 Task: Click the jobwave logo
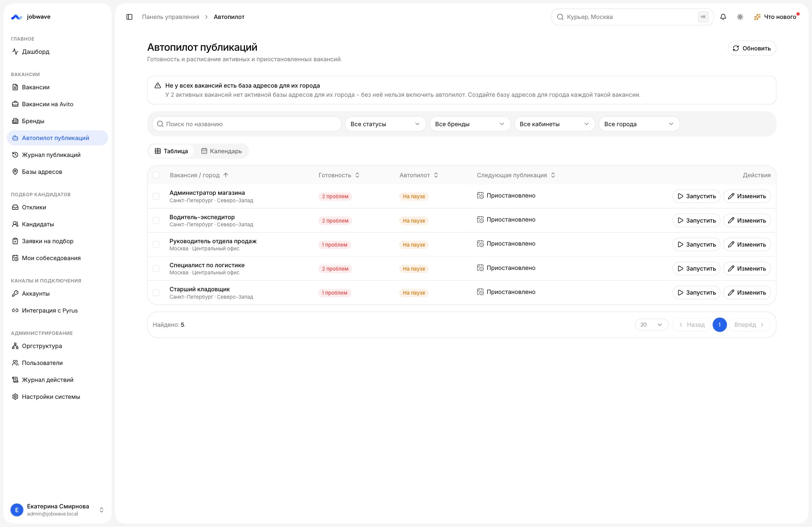coord(31,17)
